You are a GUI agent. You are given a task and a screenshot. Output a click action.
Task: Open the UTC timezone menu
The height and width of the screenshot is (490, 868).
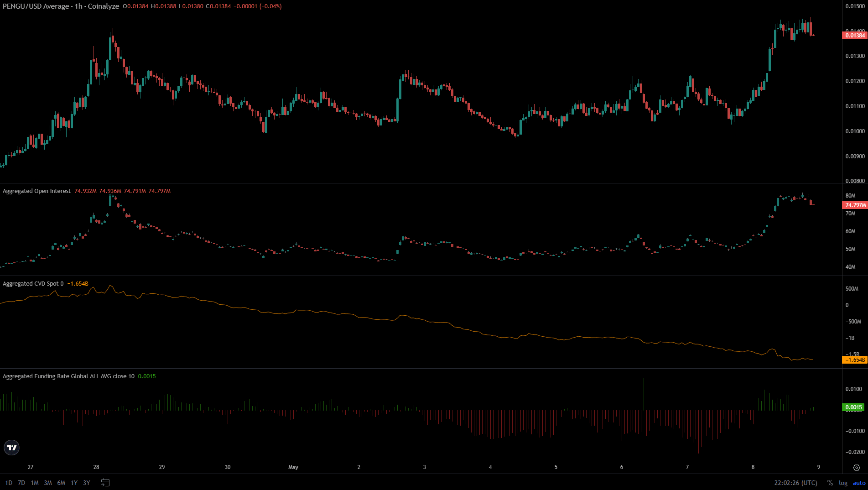[x=795, y=483]
